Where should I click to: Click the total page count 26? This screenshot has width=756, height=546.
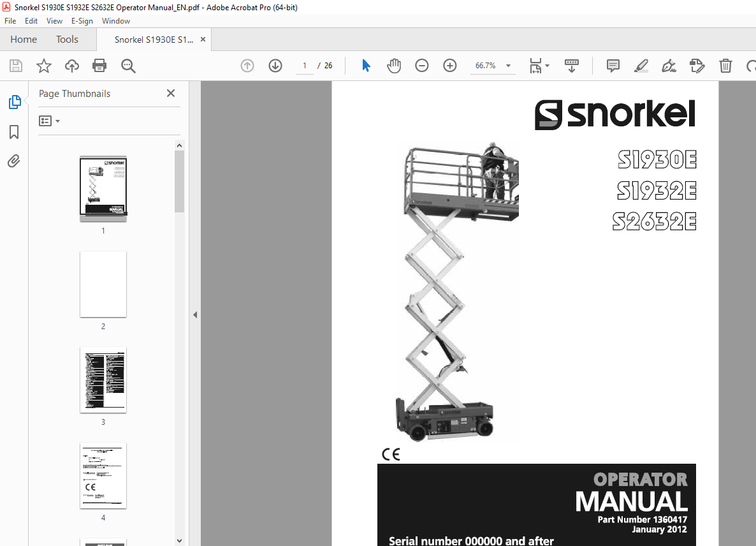328,66
